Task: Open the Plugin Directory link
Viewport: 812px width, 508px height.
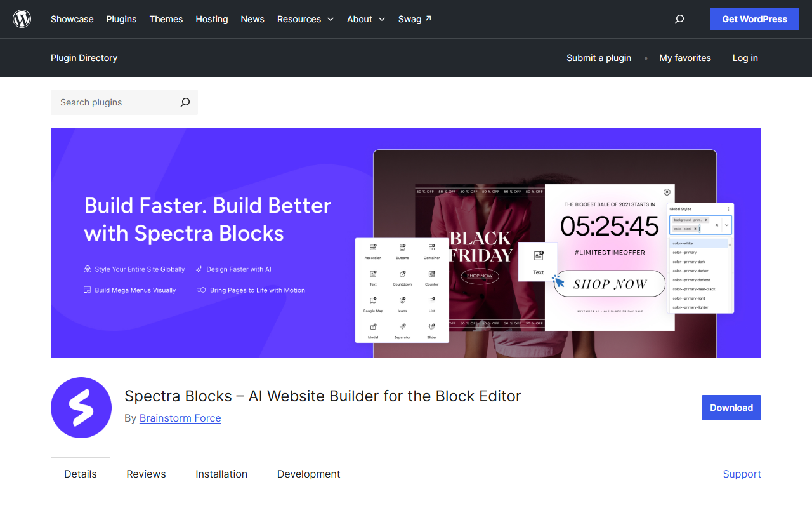Action: pyautogui.click(x=84, y=58)
